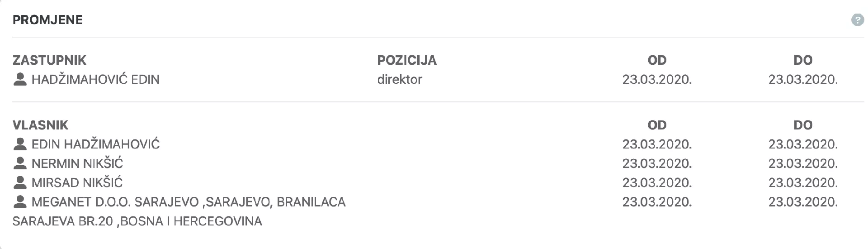Click the ZASTUPNIK column header
The width and height of the screenshot is (868, 249).
[x=49, y=60]
